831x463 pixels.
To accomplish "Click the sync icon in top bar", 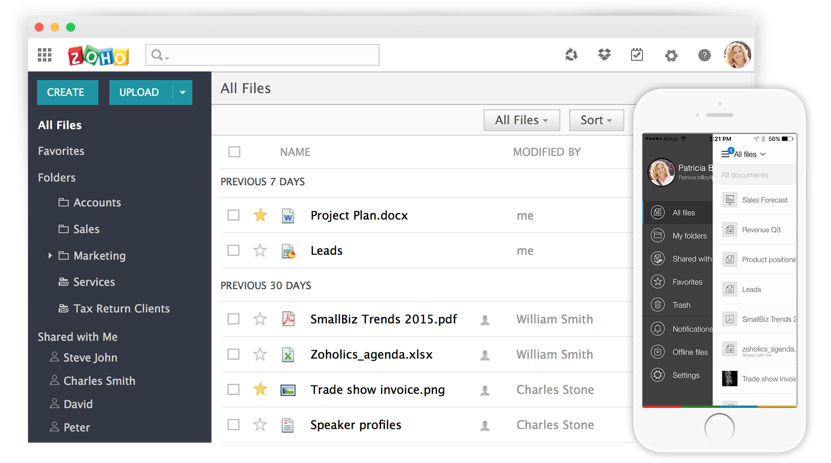I will (571, 55).
